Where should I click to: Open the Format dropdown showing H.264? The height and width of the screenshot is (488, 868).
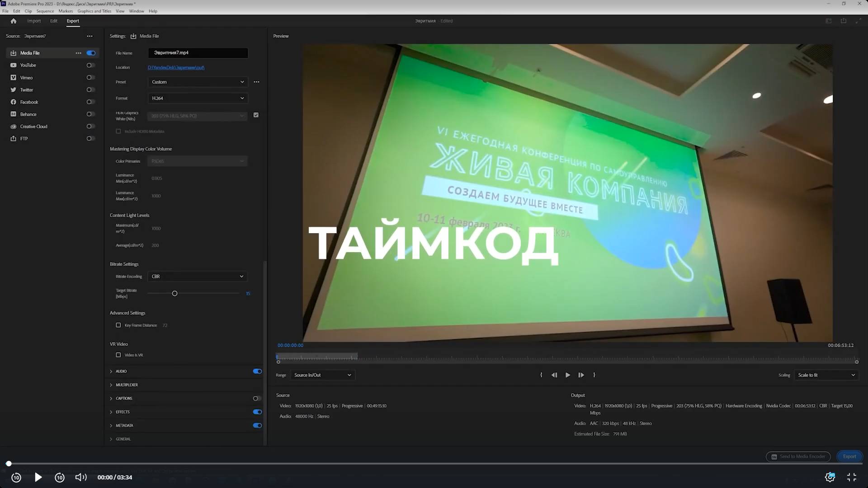198,98
